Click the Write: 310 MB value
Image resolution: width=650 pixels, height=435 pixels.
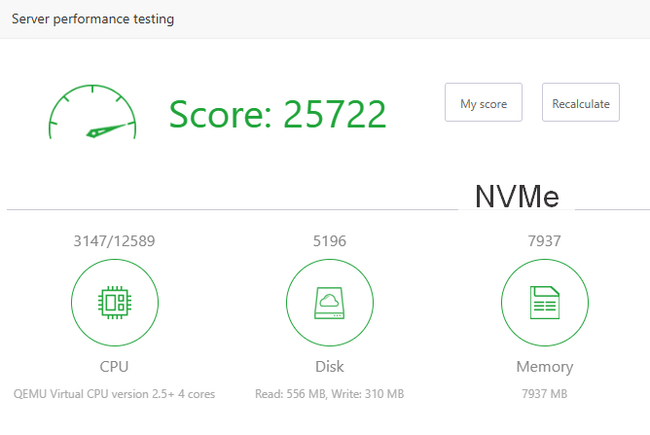370,394
